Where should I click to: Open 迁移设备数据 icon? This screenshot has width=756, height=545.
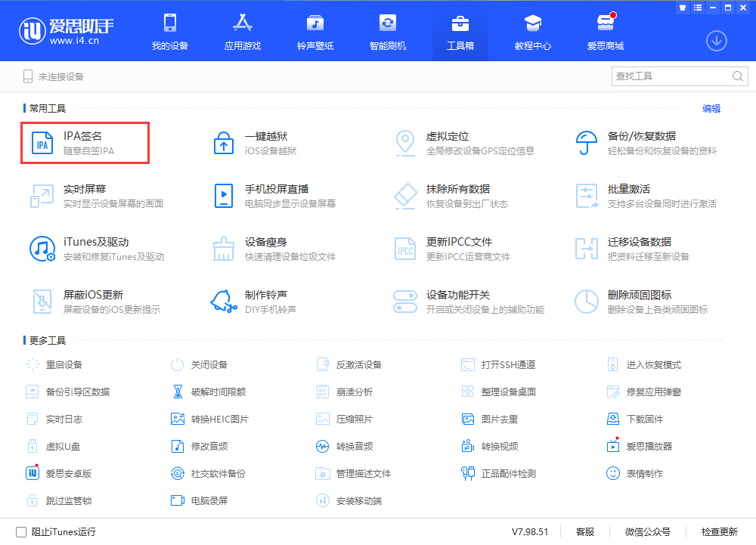coord(587,249)
